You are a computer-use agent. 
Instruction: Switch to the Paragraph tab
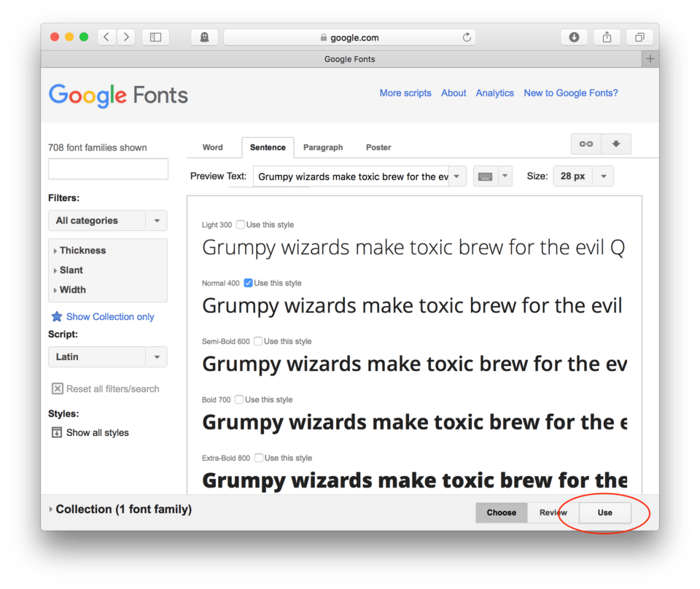click(x=323, y=147)
